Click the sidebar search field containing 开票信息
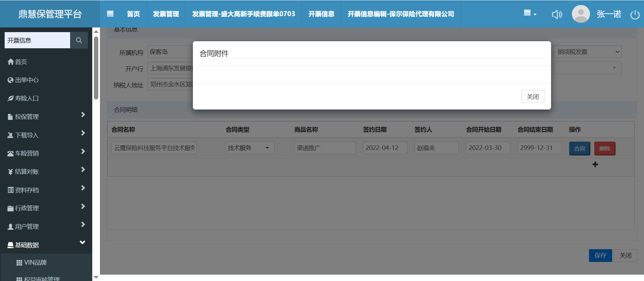Screen dimensions: 644x281 point(37,40)
